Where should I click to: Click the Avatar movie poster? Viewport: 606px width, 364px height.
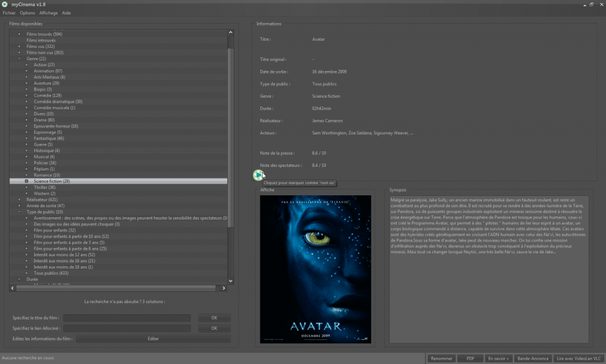click(315, 269)
